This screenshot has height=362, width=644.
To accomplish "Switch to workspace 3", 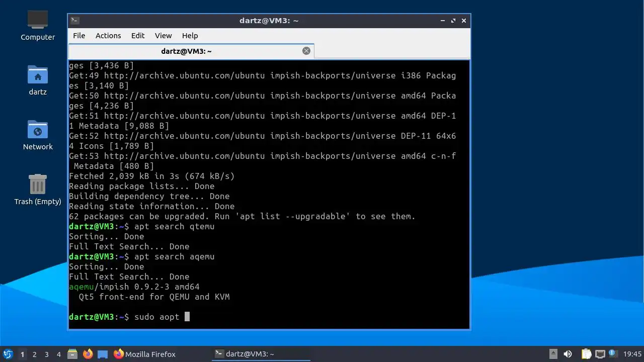I will click(x=46, y=354).
